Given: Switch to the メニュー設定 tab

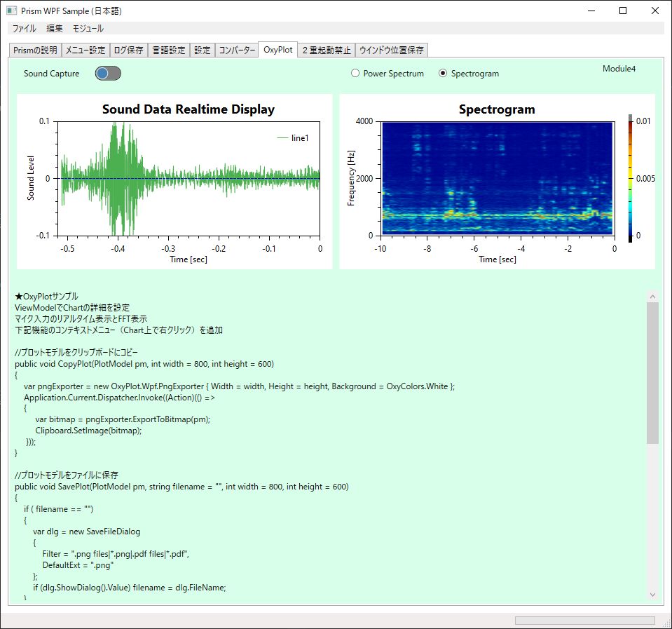Looking at the screenshot, I should click(85, 50).
